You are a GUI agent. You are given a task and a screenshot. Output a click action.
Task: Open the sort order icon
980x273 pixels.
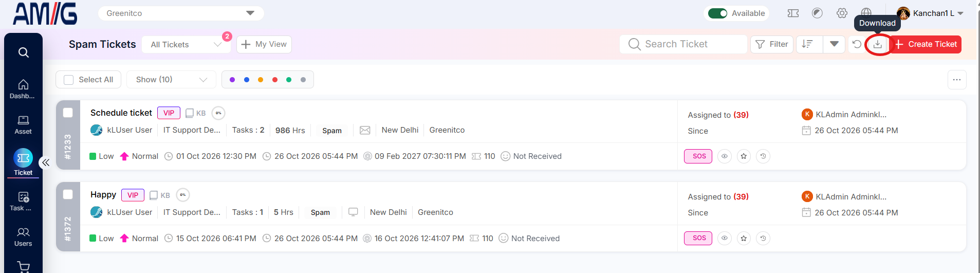(x=808, y=44)
